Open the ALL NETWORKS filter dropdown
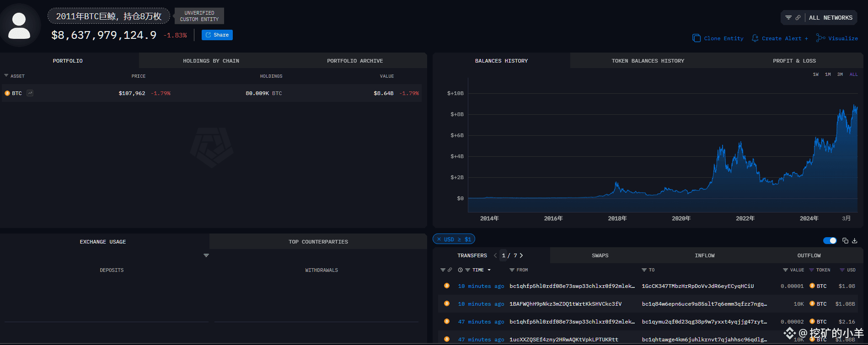 pyautogui.click(x=830, y=18)
